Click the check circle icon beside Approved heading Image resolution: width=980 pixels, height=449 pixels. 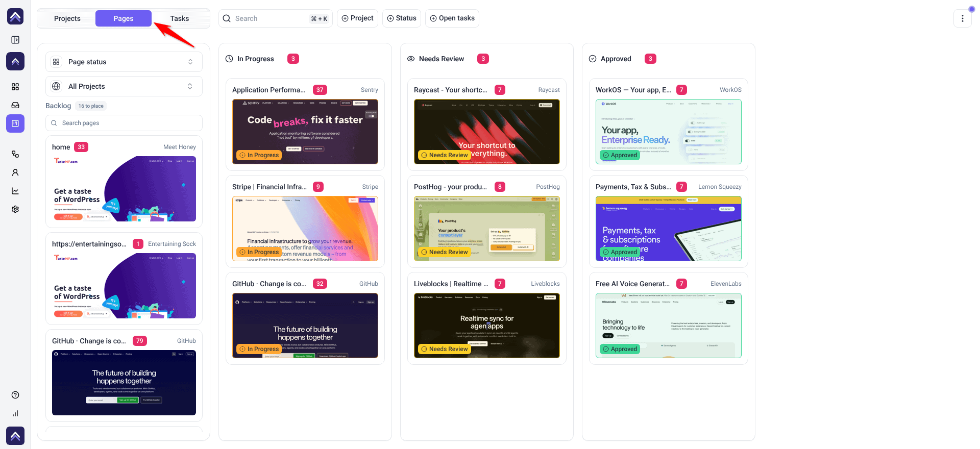(593, 59)
